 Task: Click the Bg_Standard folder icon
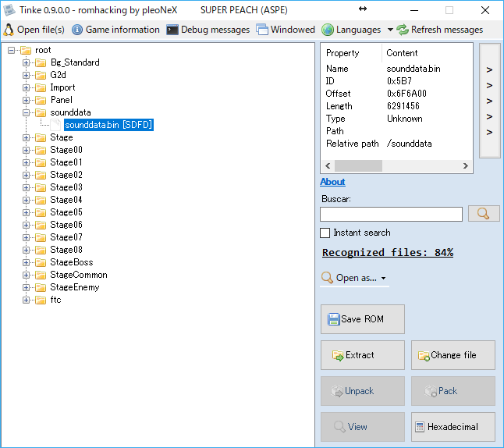41,62
